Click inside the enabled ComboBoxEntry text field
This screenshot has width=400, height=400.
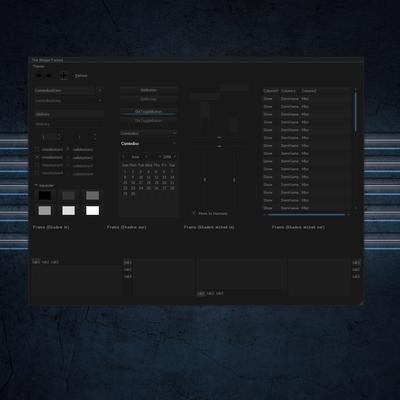coord(65,91)
